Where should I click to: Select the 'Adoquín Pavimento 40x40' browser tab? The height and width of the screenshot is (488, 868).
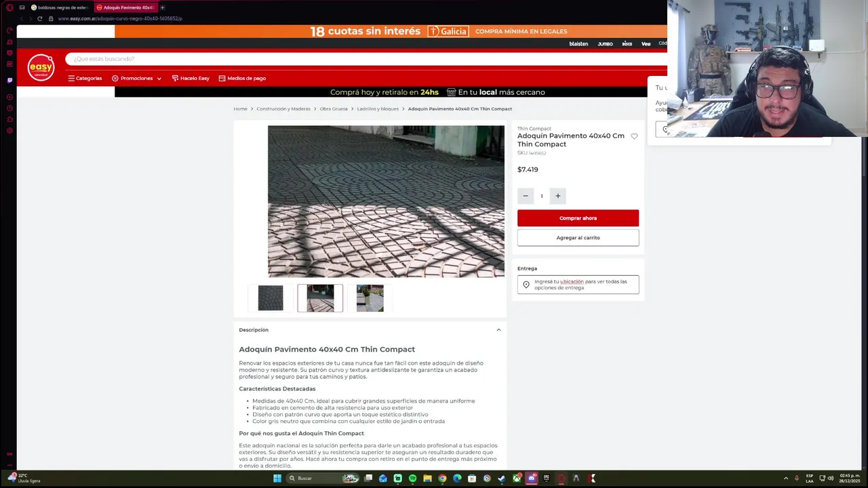[127, 7]
